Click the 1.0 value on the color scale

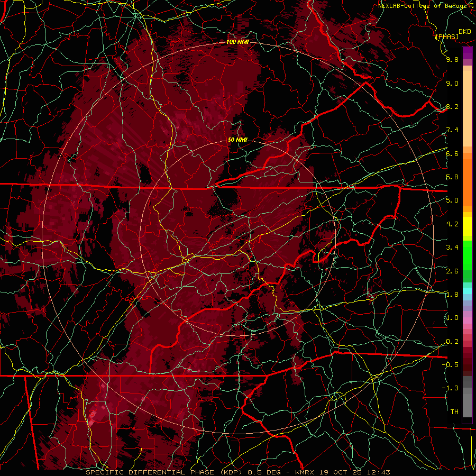[452, 318]
